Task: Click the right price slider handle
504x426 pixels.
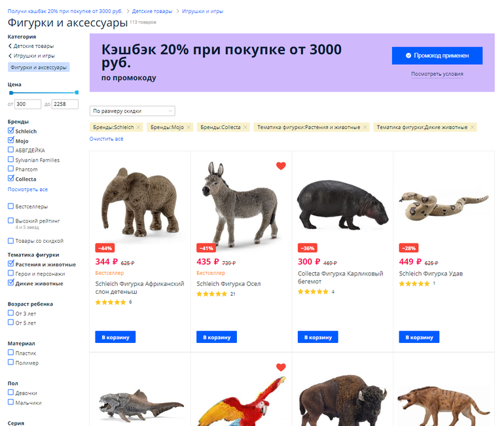Action: 77,93
